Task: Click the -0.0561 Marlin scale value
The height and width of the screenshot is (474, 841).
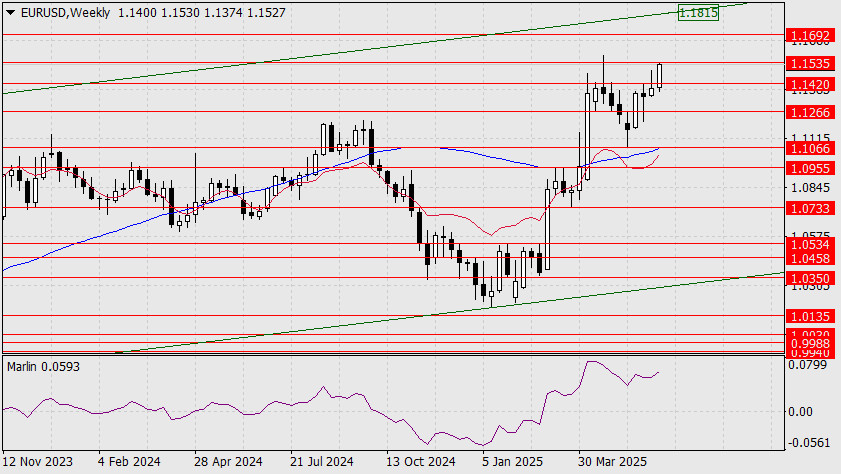Action: 807,443
